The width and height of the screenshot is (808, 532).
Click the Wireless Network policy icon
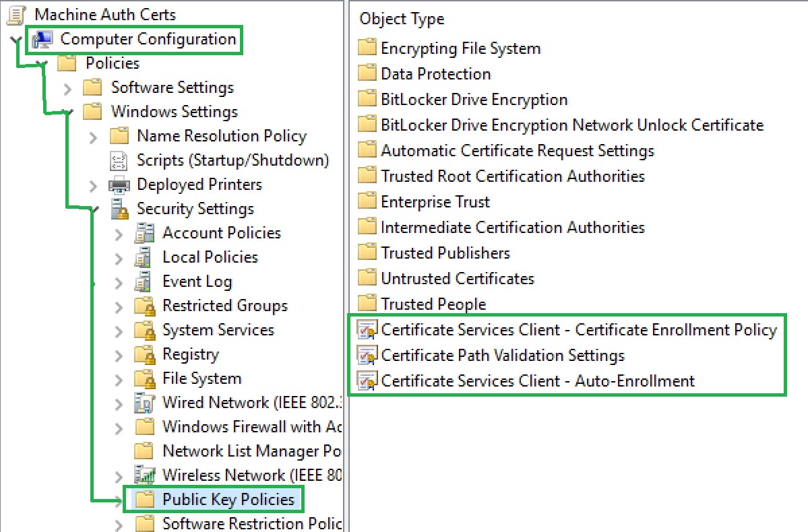pos(145,475)
